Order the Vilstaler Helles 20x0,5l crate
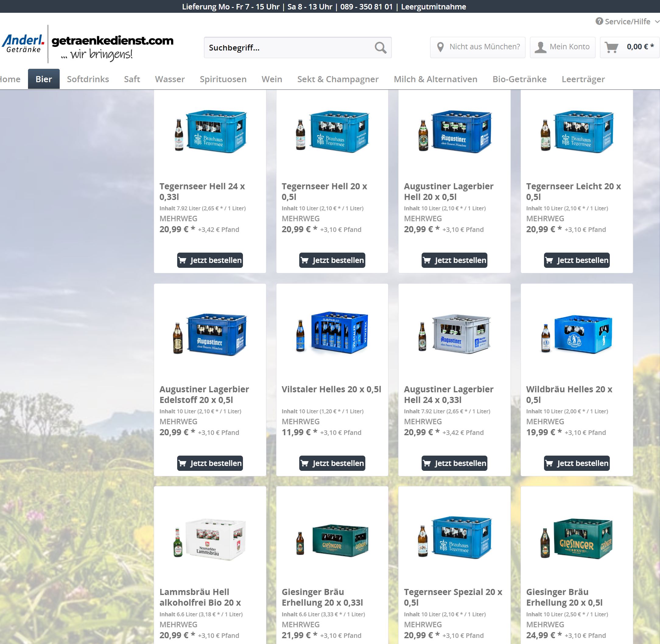 (332, 464)
